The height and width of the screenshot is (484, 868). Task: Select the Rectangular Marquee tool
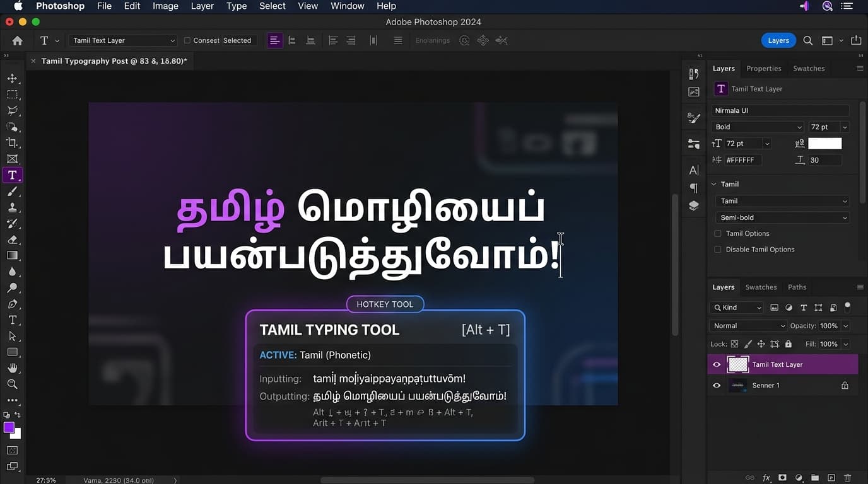pos(12,95)
